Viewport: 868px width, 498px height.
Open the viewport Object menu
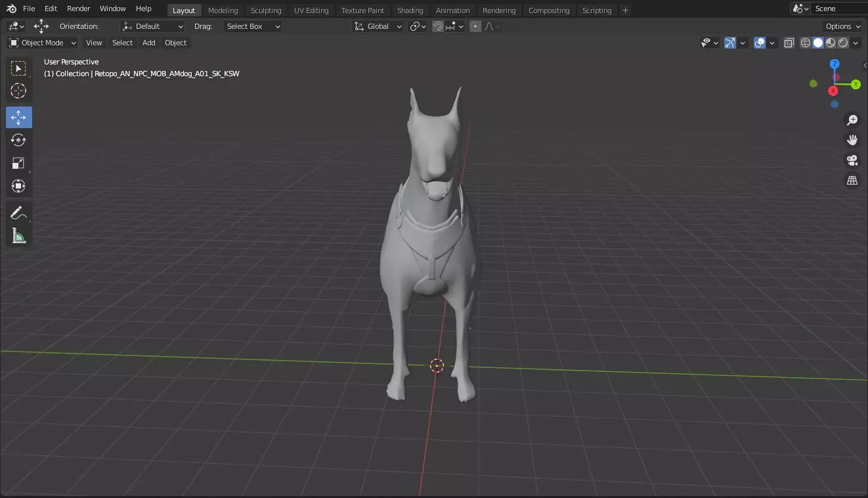point(176,43)
